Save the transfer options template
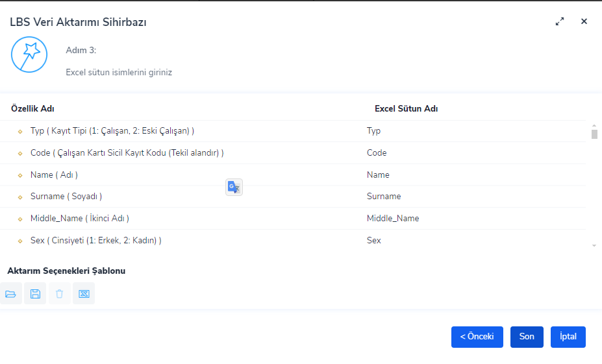The height and width of the screenshot is (364, 602). coord(35,294)
